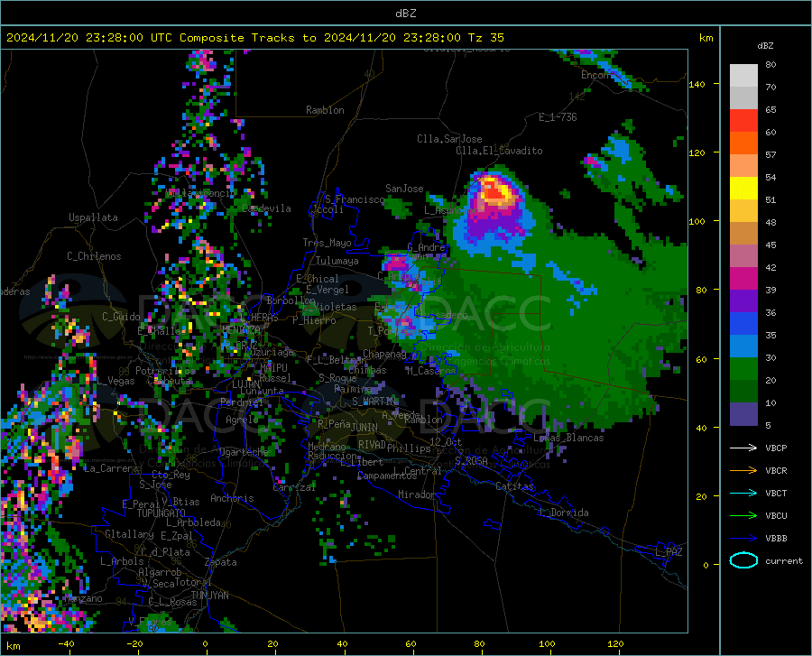Click the 'TUPUNGATO' city label
Viewport: 812px width, 656px height.
[x=161, y=513]
